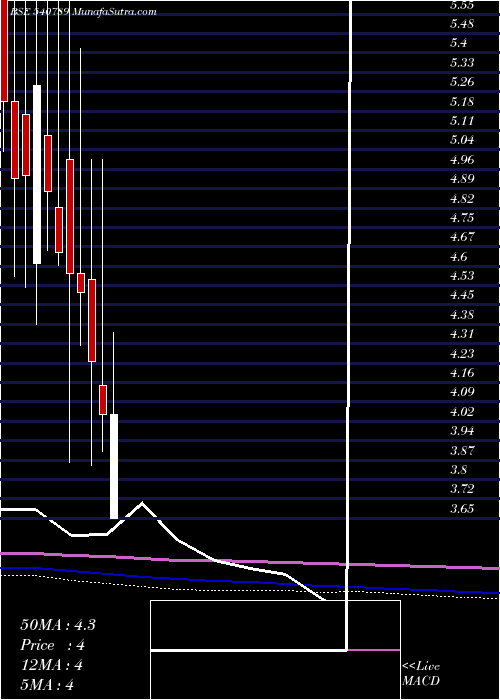Viewport: 500px width, 700px height.
Task: Click the 4.45 price axis label
Action: [462, 295]
